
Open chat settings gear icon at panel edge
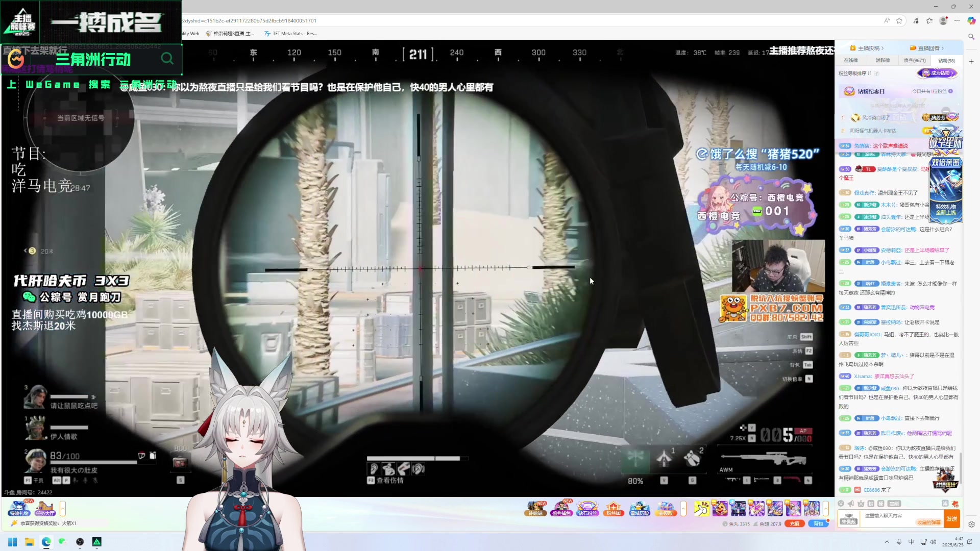tap(971, 524)
